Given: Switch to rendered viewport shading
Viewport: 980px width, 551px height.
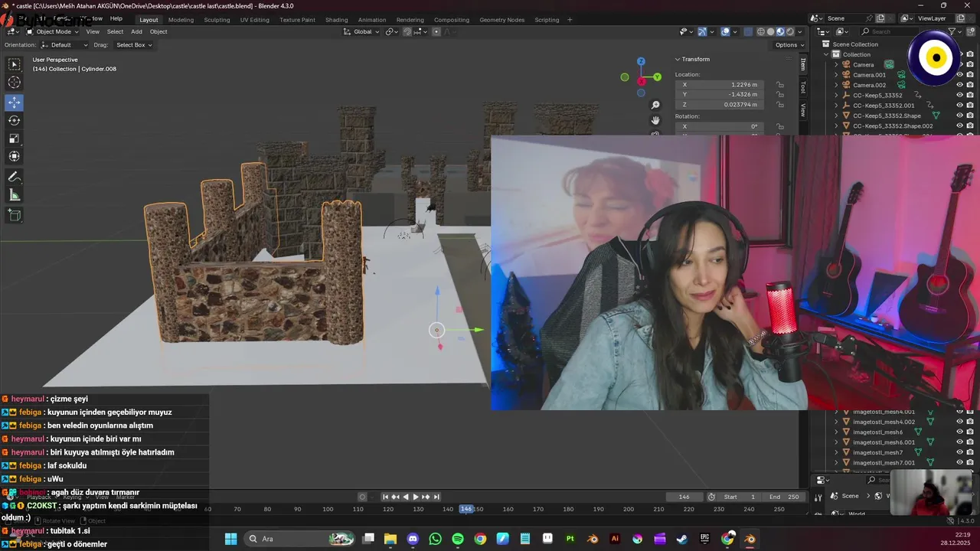Looking at the screenshot, I should 790,31.
